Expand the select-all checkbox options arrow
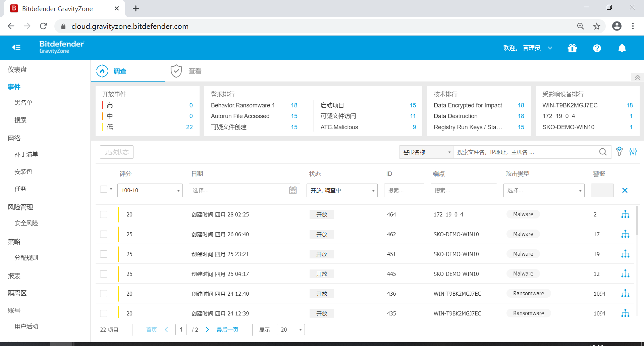The height and width of the screenshot is (346, 644). coord(111,189)
